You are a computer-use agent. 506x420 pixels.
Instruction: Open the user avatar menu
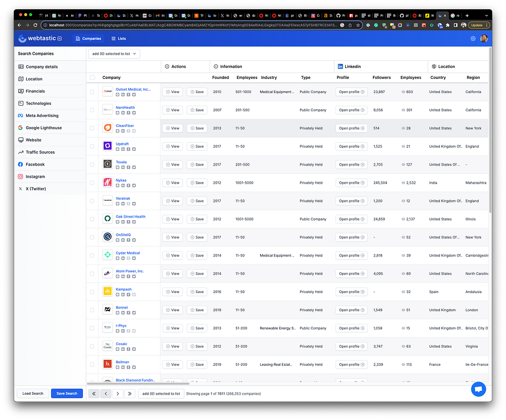pos(484,38)
